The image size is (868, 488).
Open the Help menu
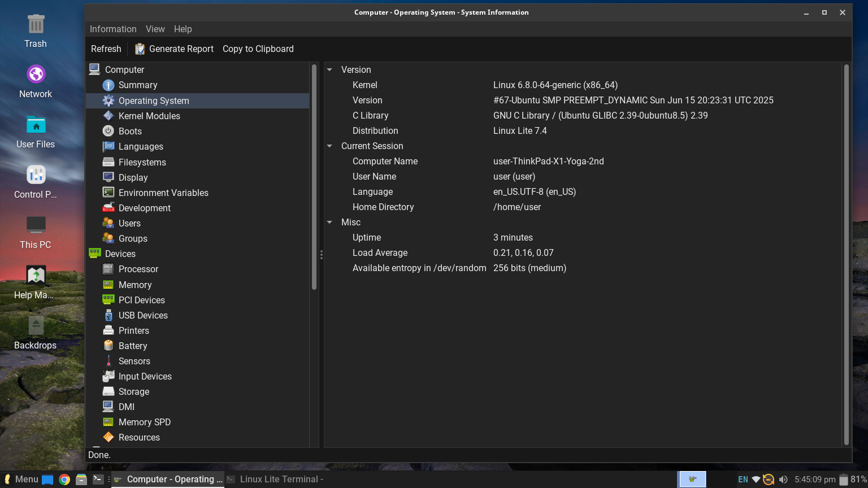click(x=183, y=29)
